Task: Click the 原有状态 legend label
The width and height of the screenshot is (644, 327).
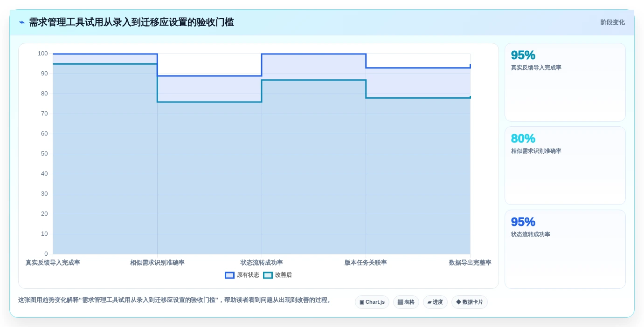Action: pos(248,275)
